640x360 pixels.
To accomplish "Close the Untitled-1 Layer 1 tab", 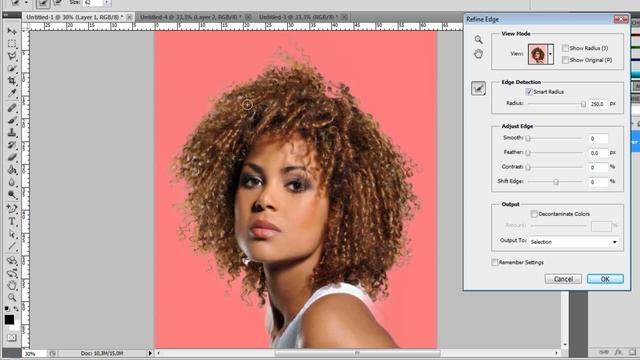I will point(129,17).
